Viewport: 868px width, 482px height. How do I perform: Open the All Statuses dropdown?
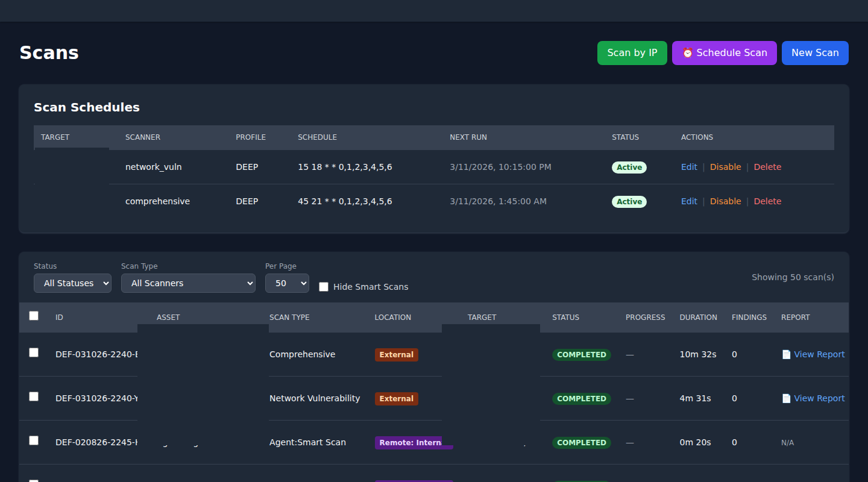(x=72, y=283)
